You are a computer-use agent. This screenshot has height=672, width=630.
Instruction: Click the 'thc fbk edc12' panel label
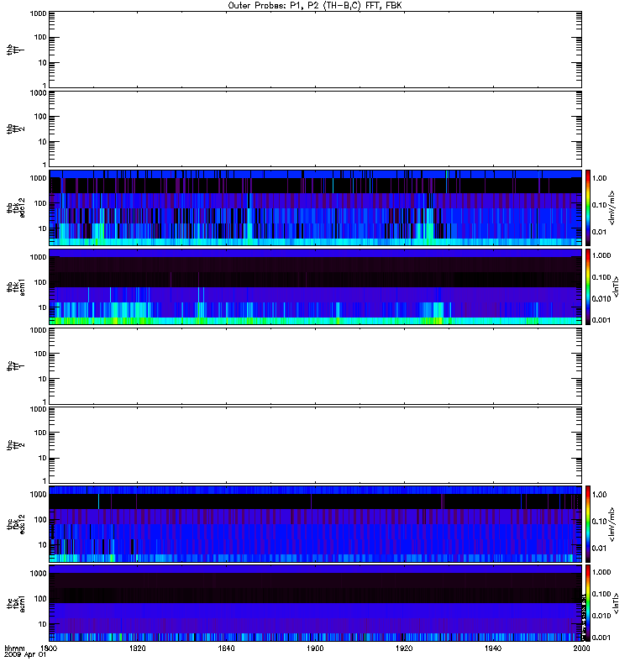[15, 523]
